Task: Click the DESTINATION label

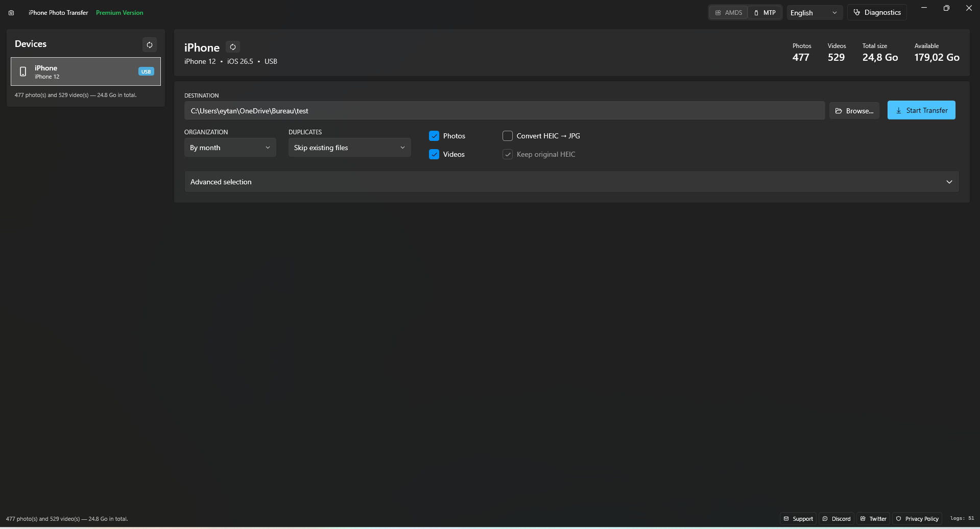Action: tap(201, 95)
